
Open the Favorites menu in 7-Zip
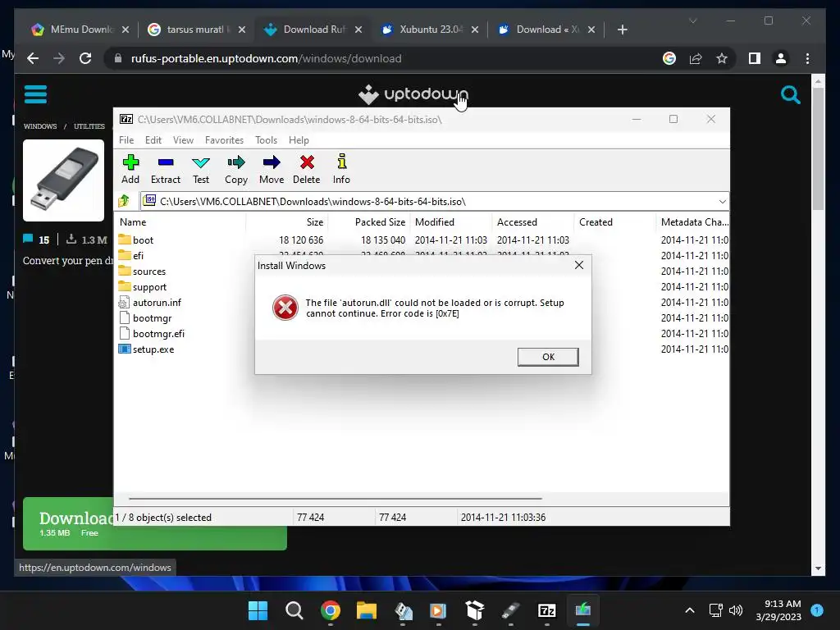click(224, 139)
